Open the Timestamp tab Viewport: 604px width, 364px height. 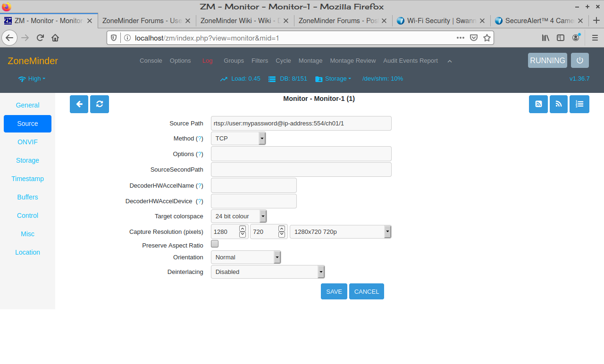pyautogui.click(x=27, y=179)
